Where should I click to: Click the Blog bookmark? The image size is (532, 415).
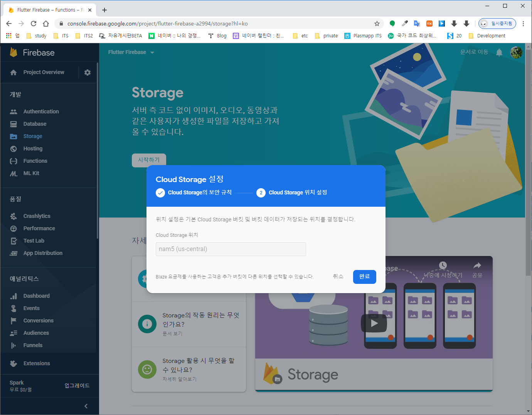tap(217, 36)
